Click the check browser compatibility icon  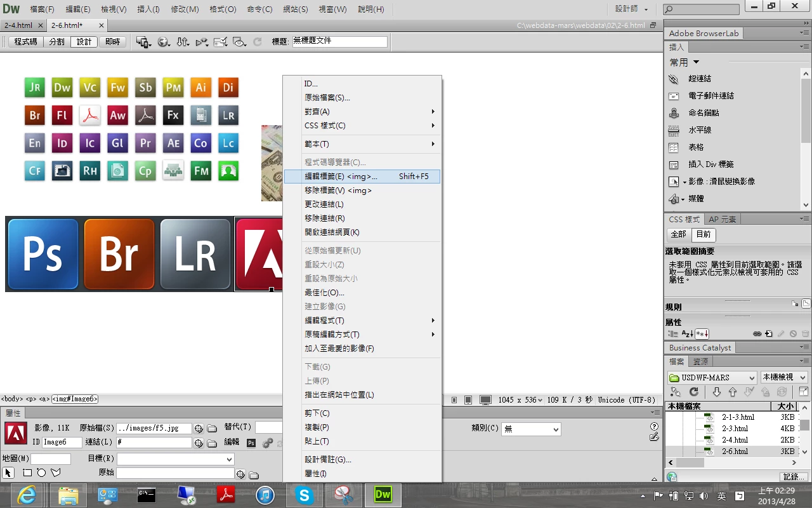click(221, 42)
